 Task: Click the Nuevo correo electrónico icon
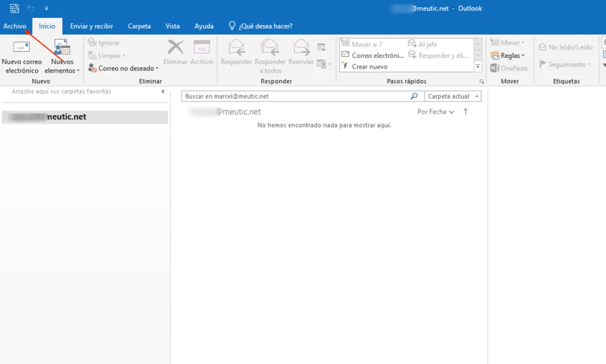21,47
